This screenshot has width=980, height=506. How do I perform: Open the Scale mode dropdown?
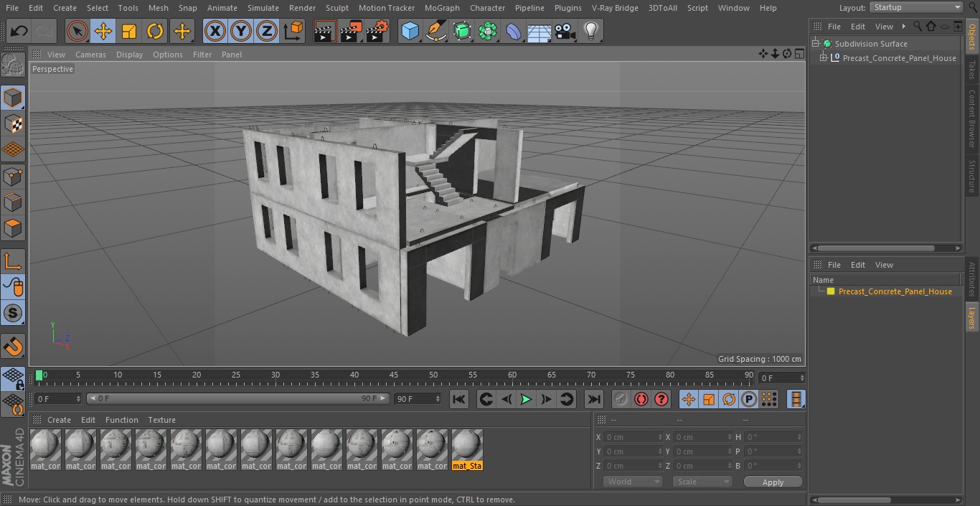[702, 482]
